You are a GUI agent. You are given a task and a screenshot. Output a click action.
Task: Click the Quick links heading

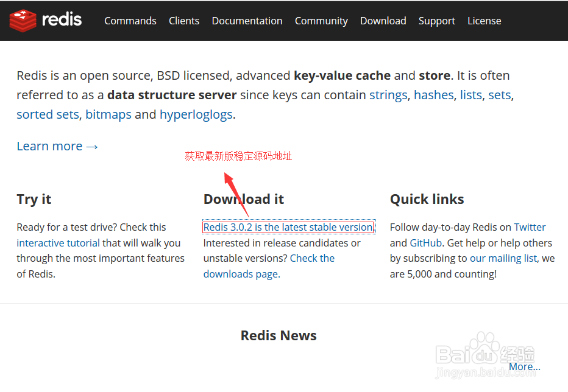(427, 200)
